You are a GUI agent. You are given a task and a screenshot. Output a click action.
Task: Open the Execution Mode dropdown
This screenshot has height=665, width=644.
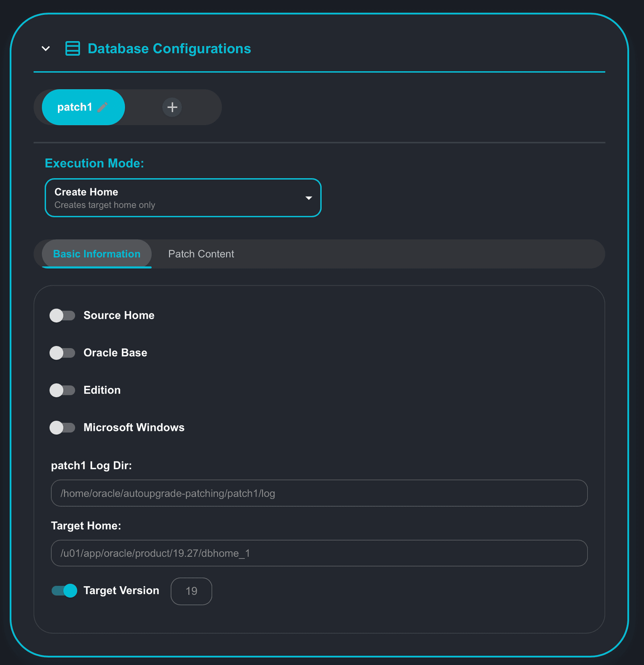pos(183,198)
